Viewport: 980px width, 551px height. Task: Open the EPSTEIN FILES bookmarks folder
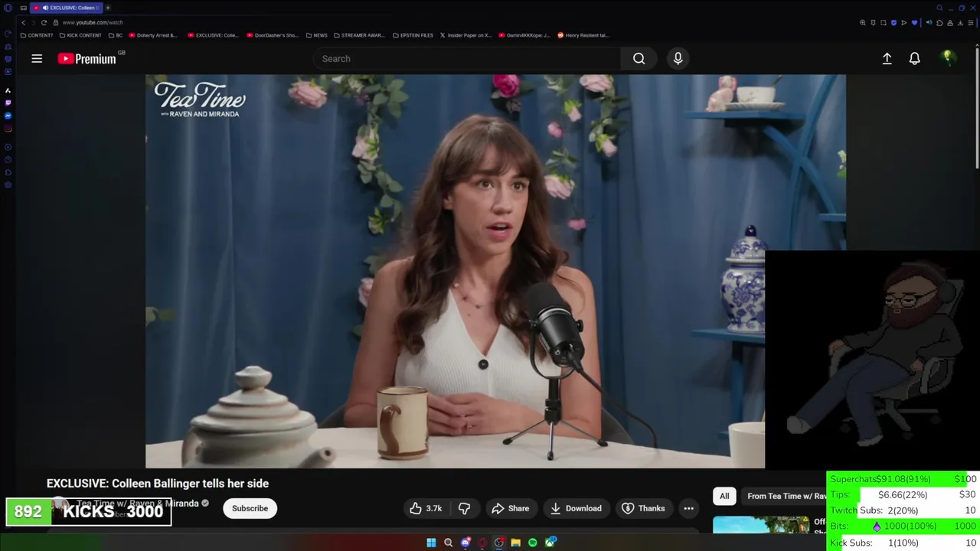413,35
